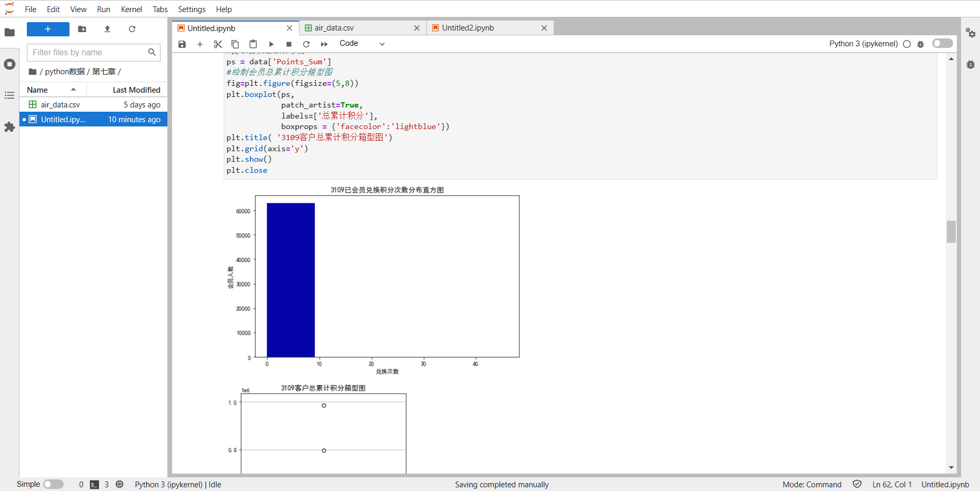Click the scrollbar up arrow
This screenshot has width=980, height=491.
951,58
